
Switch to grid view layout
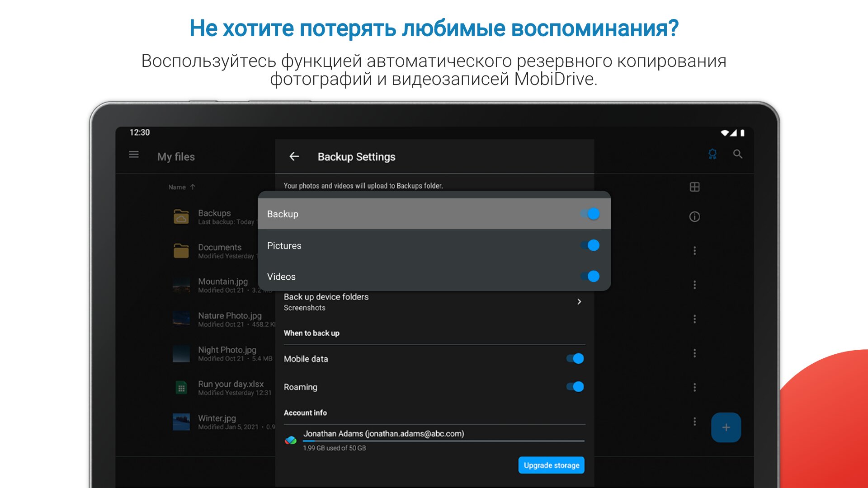point(694,187)
